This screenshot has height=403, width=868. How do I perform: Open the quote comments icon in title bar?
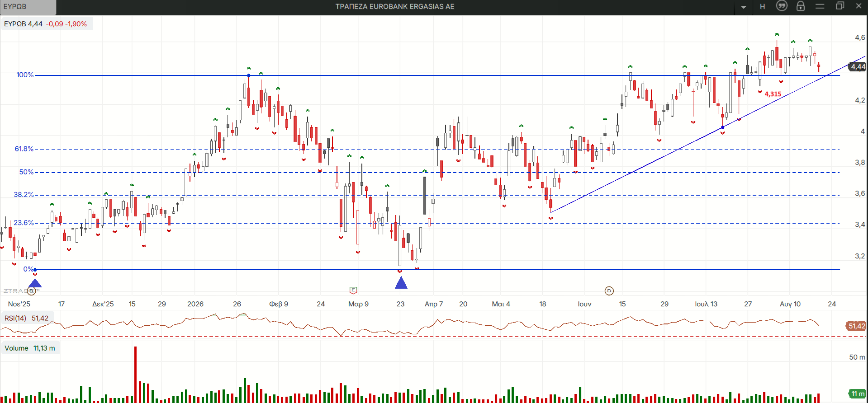pyautogui.click(x=782, y=6)
